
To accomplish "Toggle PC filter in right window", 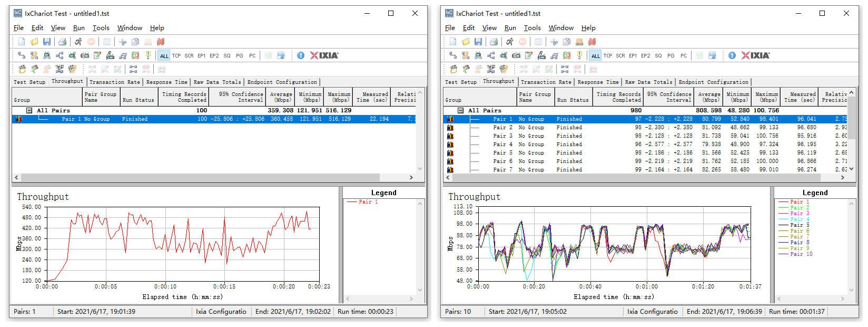I will (684, 56).
